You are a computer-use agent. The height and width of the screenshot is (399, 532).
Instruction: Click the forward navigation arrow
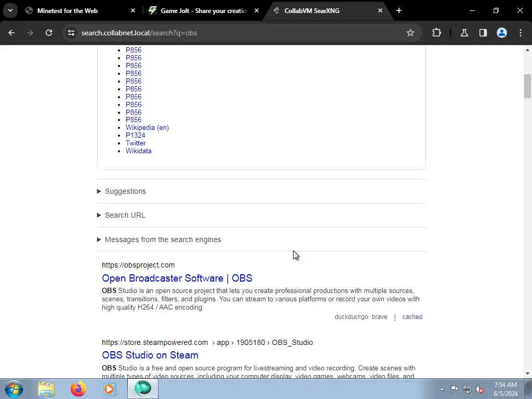pos(30,33)
